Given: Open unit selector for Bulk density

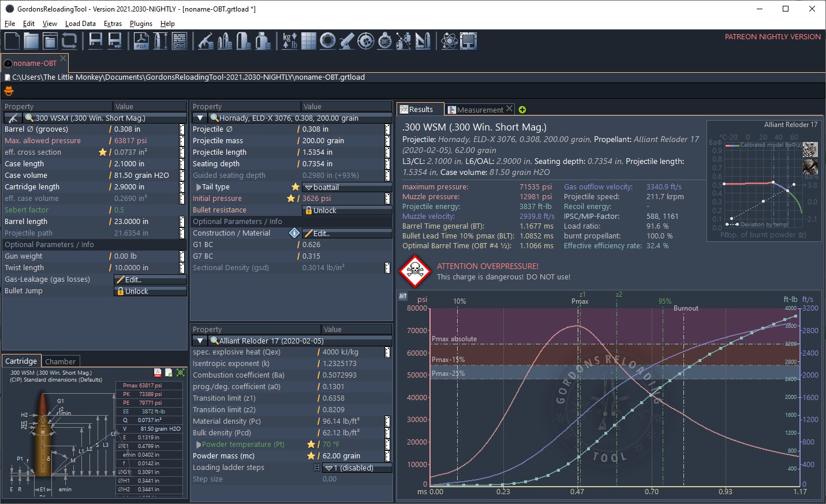Looking at the screenshot, I should click(x=387, y=433).
